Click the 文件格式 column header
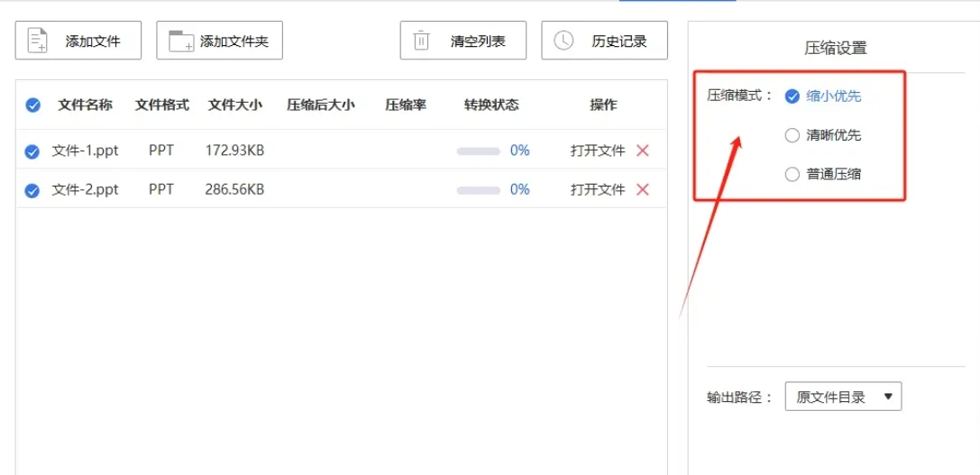This screenshot has height=475, width=980. [162, 105]
